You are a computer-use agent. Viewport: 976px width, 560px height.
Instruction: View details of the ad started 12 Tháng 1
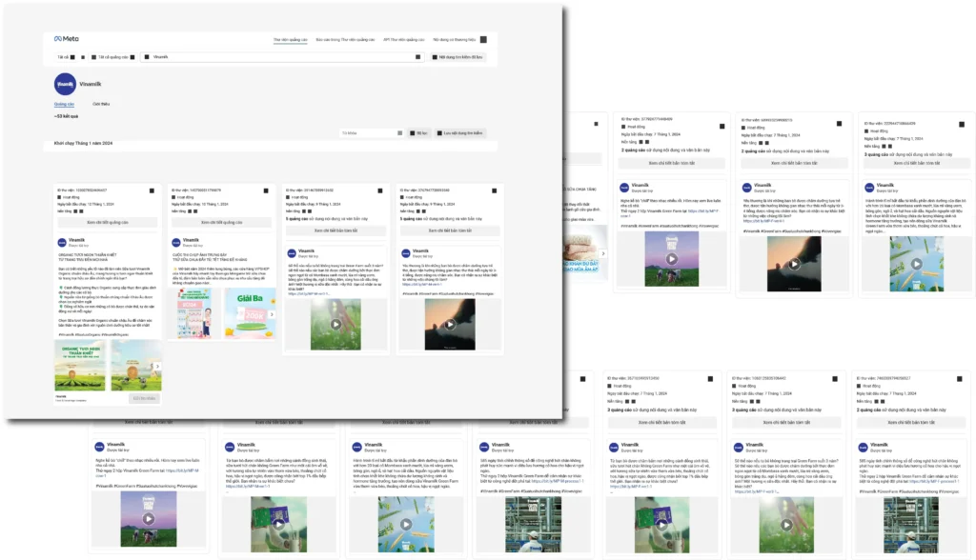[108, 222]
